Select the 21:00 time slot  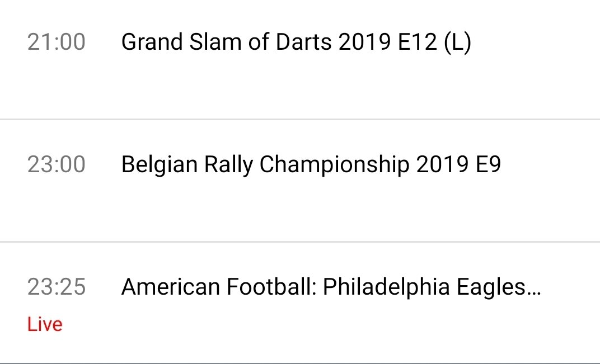pyautogui.click(x=56, y=42)
